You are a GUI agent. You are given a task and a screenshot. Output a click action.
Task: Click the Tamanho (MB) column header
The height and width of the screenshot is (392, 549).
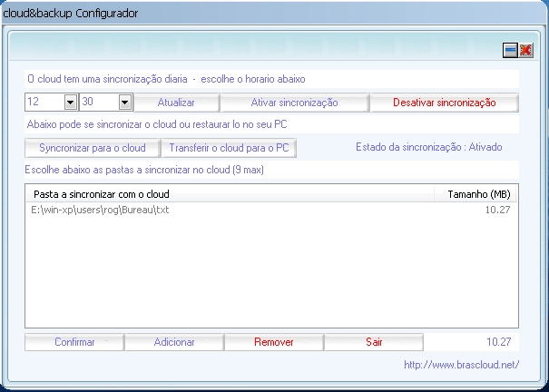475,194
